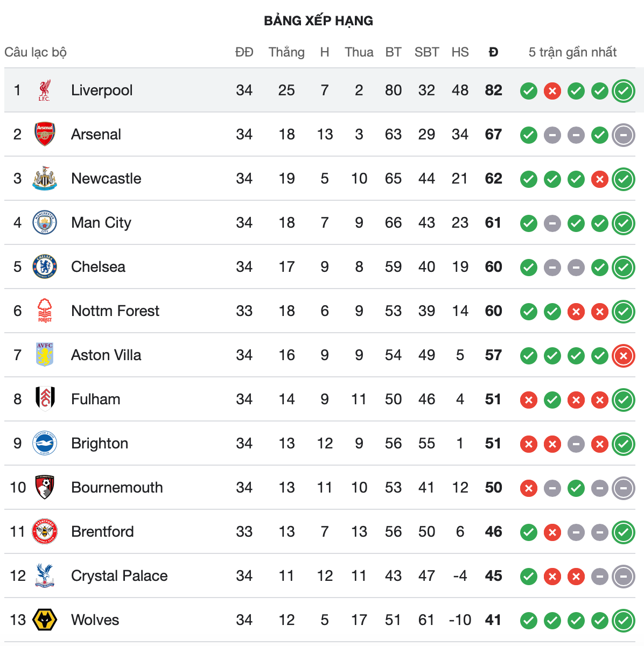Open the Bournemouth team link
The image size is (644, 646).
[x=117, y=488]
